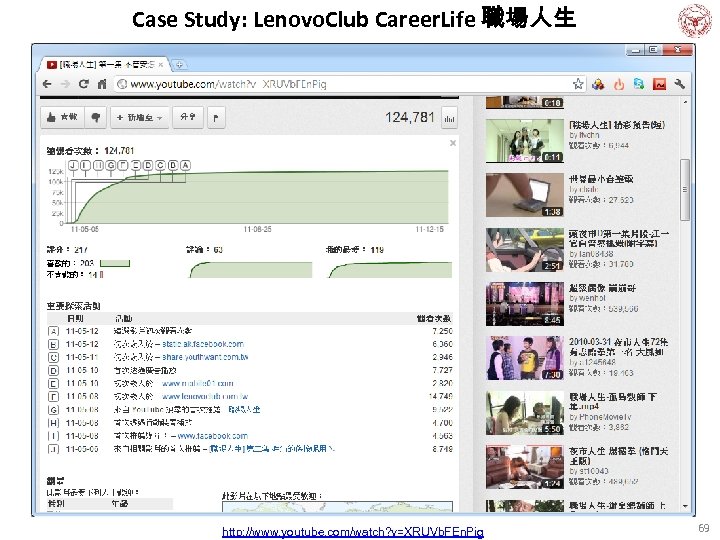Select event row C icon in the list

coord(53,357)
